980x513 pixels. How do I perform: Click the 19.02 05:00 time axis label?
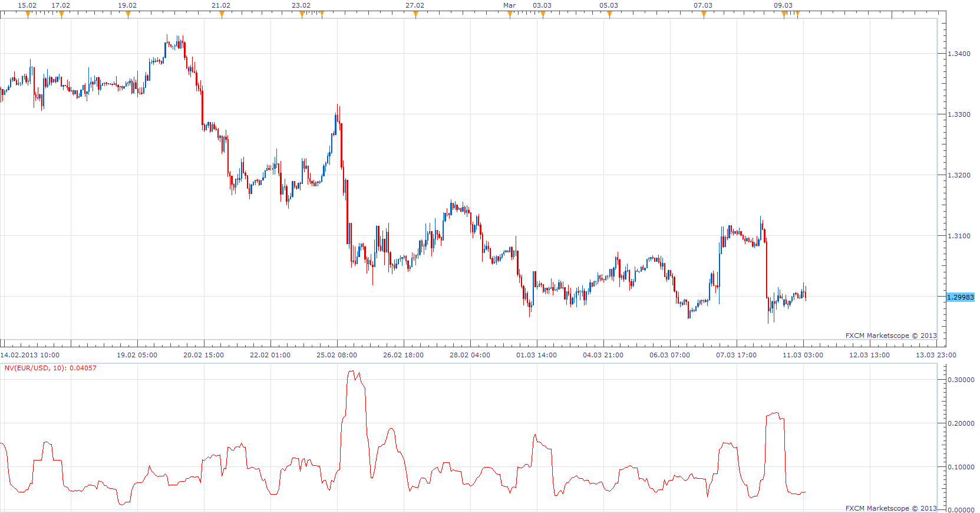[137, 355]
